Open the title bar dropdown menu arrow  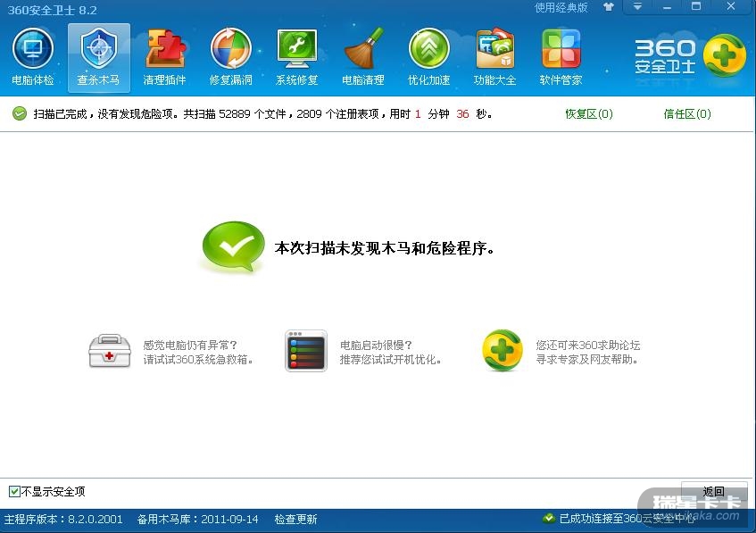(x=637, y=7)
